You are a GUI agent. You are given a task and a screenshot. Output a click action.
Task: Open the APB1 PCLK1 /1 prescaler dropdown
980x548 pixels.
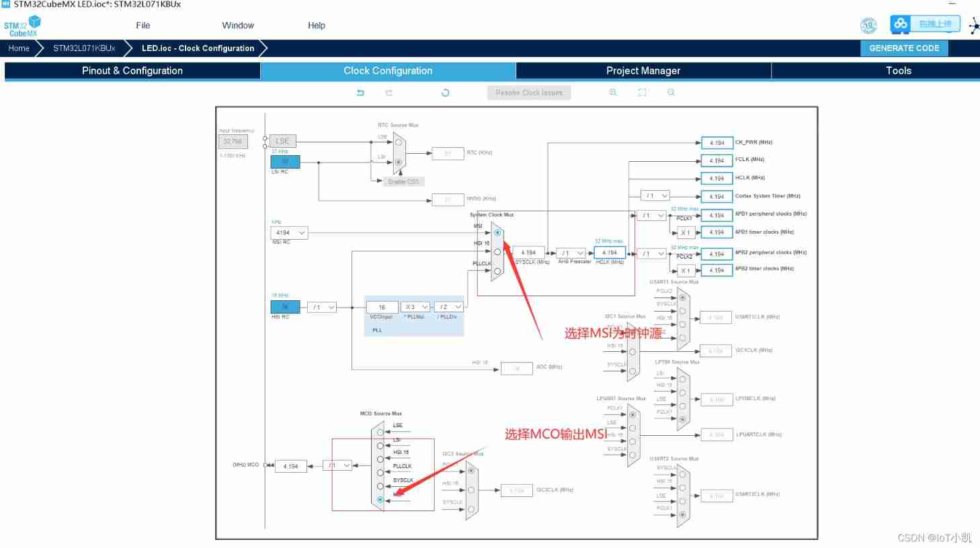tap(652, 216)
